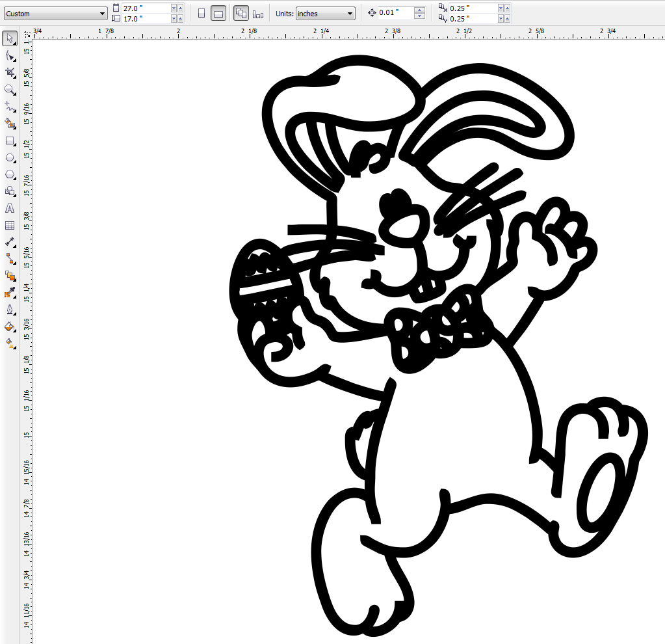Choose the Crop tool
This screenshot has width=665, height=644.
10,73
